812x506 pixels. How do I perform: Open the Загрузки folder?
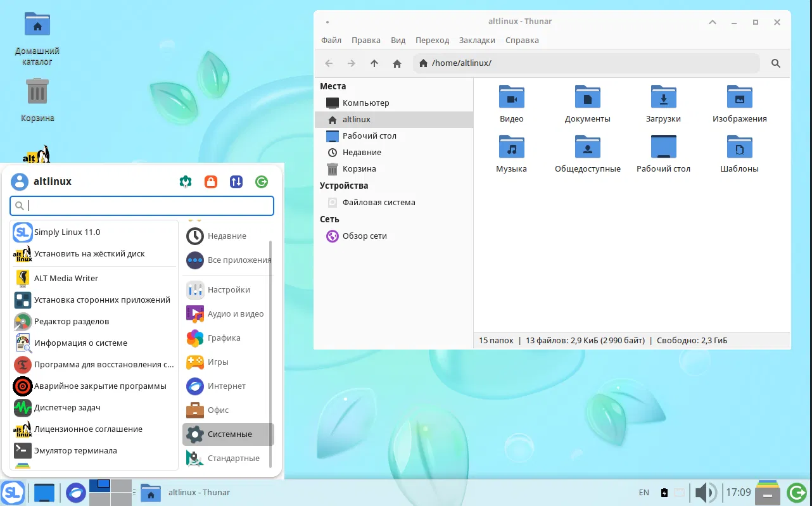(x=664, y=104)
